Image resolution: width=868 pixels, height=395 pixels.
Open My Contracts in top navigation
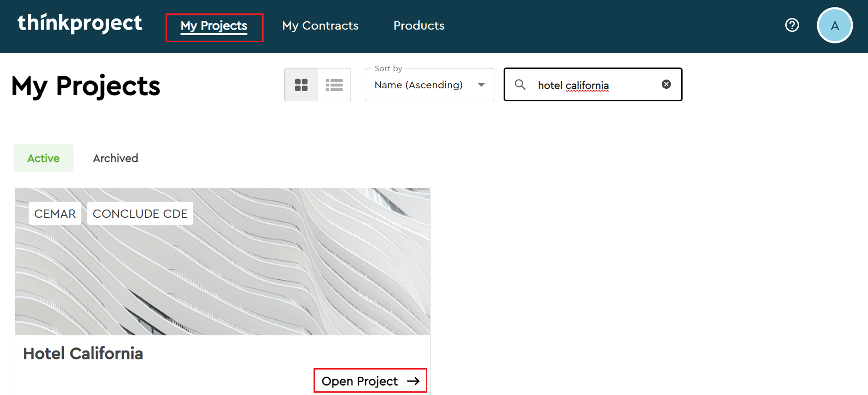pyautogui.click(x=320, y=26)
